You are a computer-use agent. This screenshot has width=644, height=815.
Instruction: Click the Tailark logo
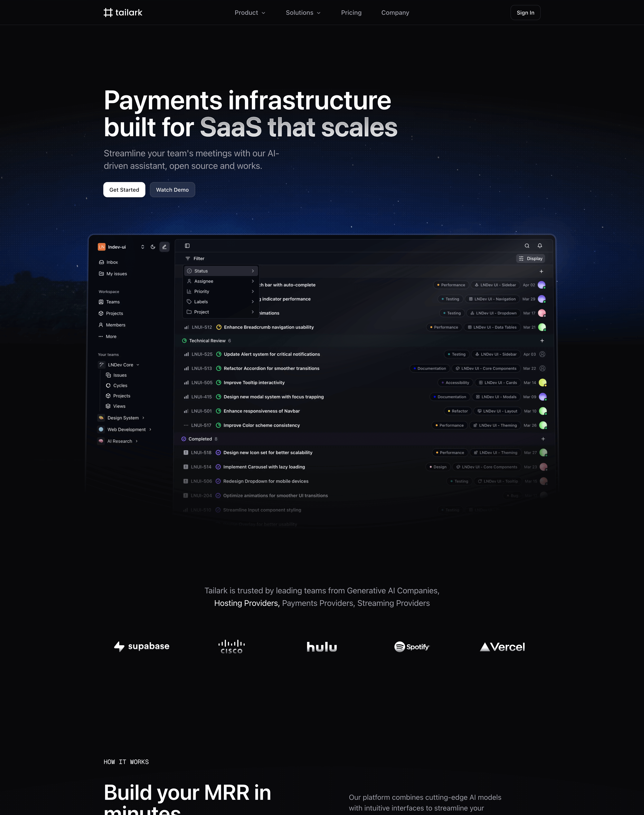click(123, 12)
